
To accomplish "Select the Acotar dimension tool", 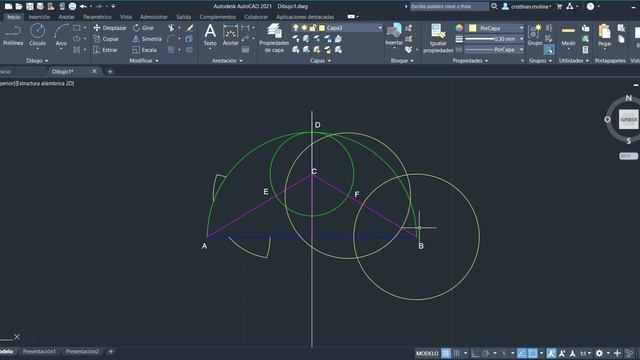I will (230, 35).
